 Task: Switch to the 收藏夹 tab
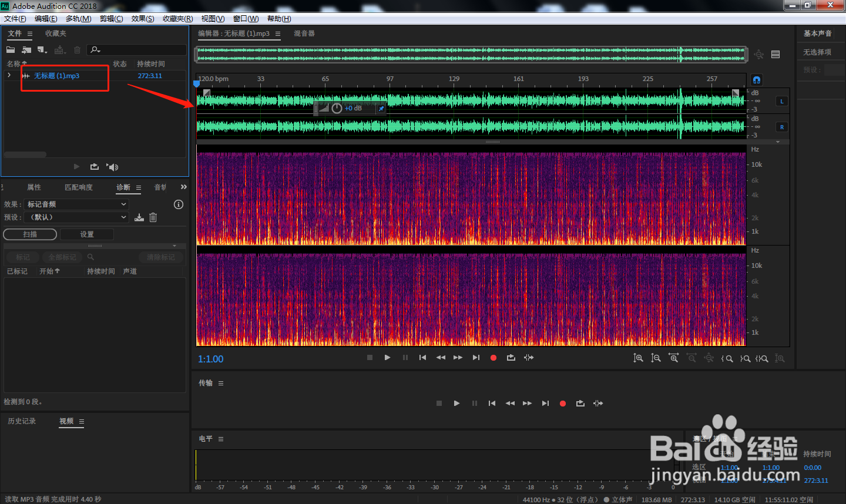click(x=56, y=33)
